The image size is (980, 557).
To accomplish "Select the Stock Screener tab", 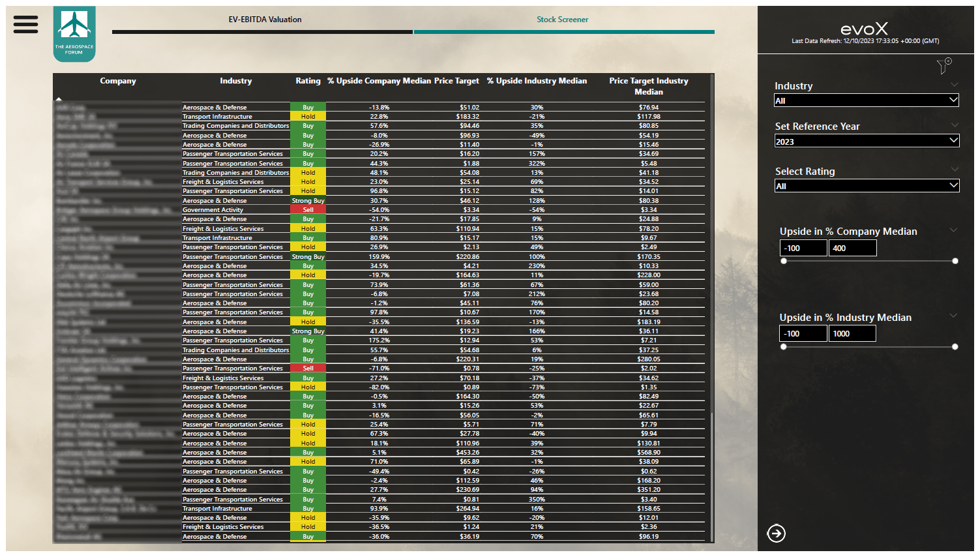I will click(562, 20).
